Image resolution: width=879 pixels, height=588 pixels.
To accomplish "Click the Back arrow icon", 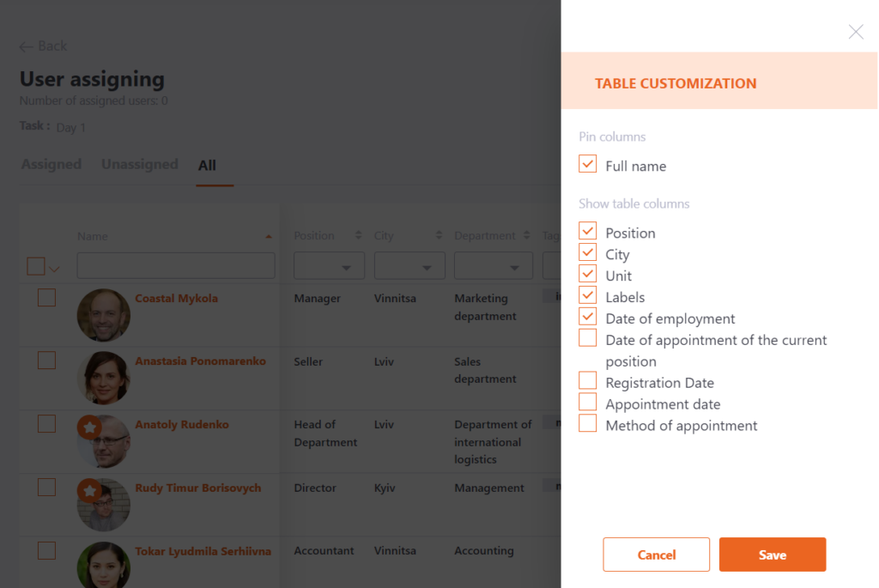I will [x=27, y=45].
